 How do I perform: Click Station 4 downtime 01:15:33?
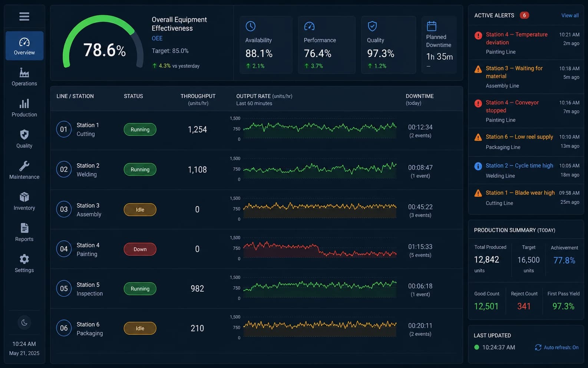[420, 247]
